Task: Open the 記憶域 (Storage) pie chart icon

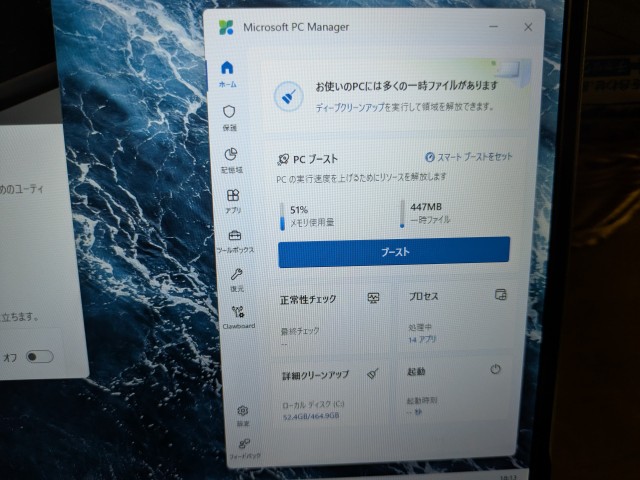Action: [x=231, y=158]
